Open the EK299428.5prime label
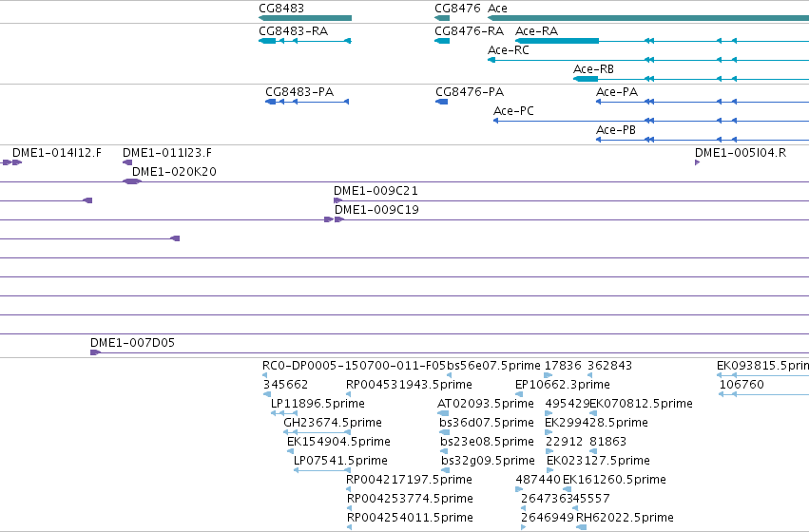The height and width of the screenshot is (532, 809). tap(596, 423)
